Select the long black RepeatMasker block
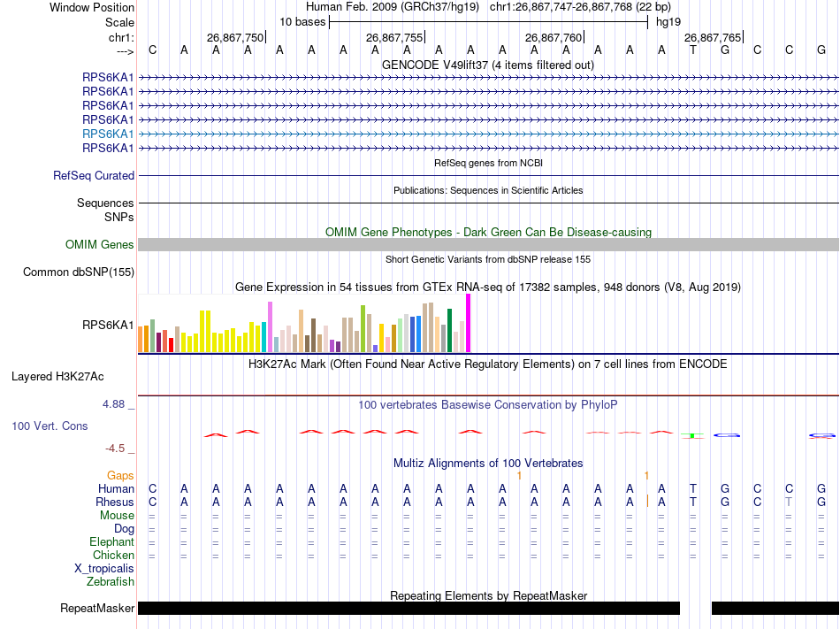 (x=409, y=608)
